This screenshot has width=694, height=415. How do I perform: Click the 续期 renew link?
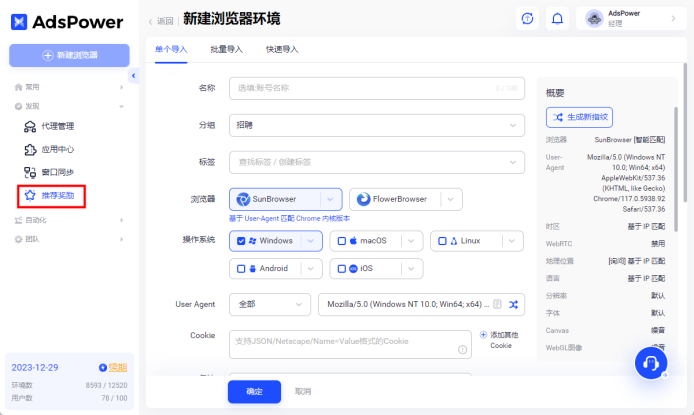118,368
